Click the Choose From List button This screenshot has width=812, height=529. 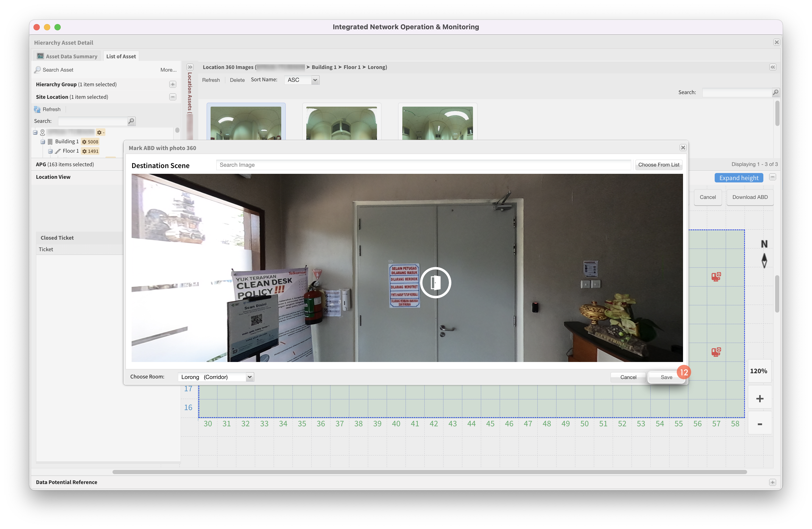point(658,165)
